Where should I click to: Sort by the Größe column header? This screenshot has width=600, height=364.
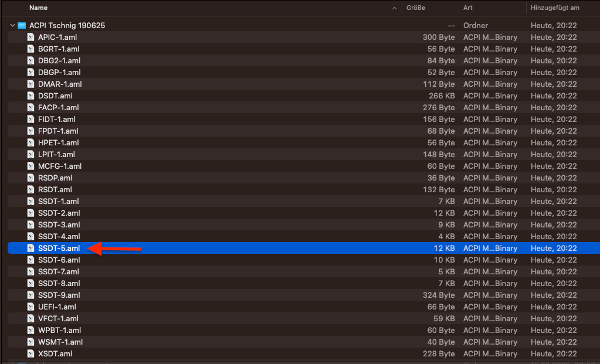[416, 8]
